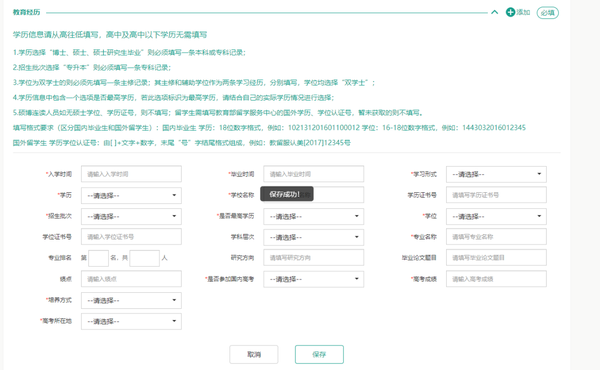The height and width of the screenshot is (370, 600).
Task: Click the 高考成绩 input field
Action: pos(496,279)
